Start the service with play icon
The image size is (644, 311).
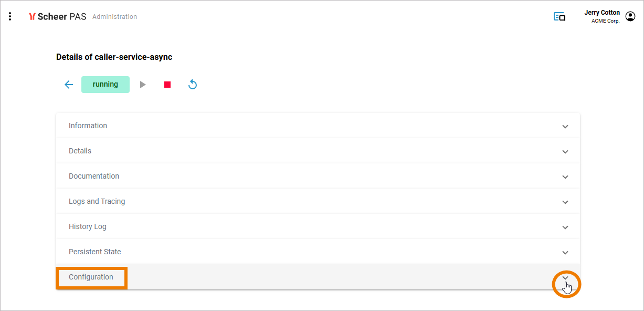(x=143, y=85)
